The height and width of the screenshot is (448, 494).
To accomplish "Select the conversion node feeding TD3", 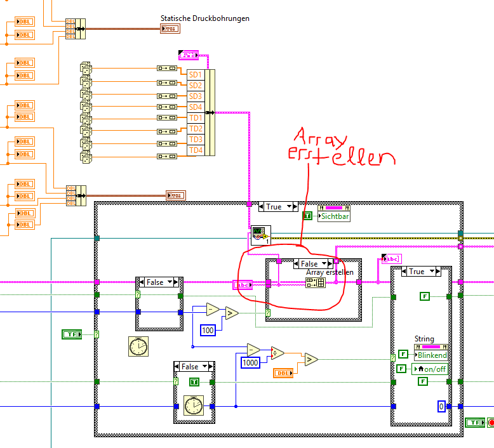I will pyautogui.click(x=167, y=144).
